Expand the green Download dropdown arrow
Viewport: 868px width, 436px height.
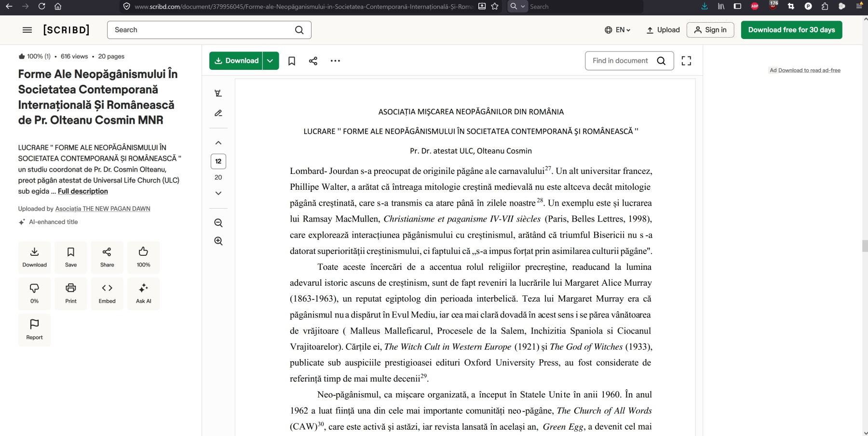(x=271, y=61)
